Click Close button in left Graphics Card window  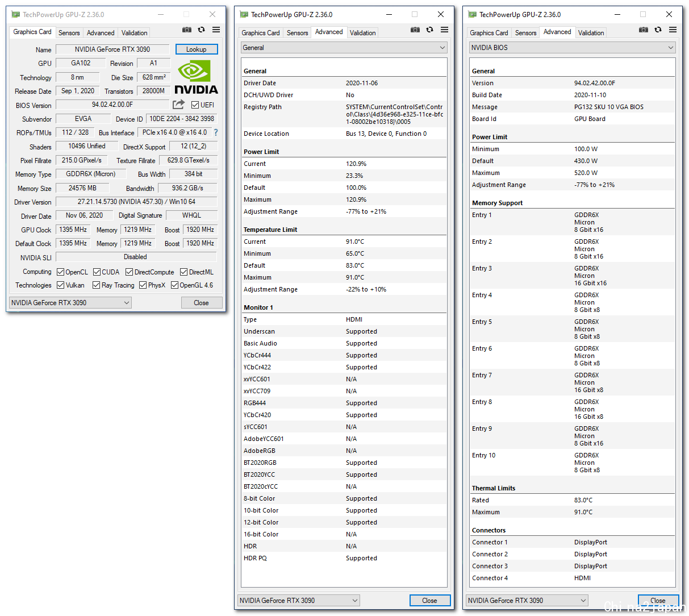(202, 303)
